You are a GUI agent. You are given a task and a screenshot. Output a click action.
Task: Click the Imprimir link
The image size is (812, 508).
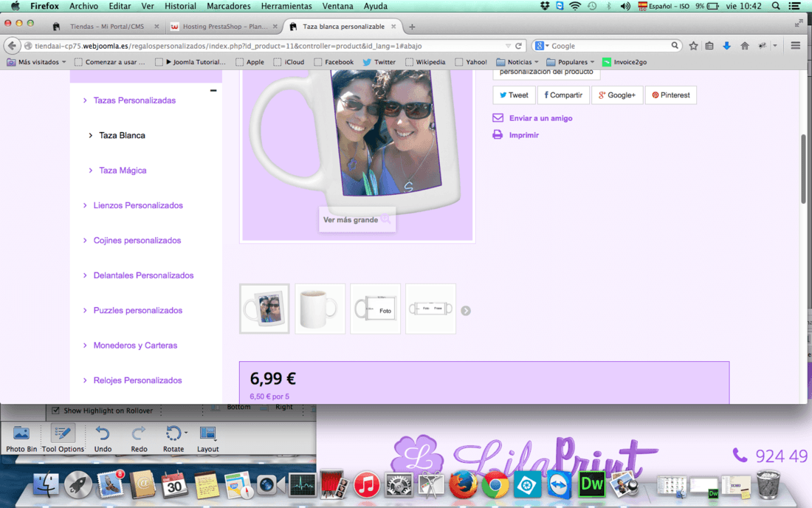point(523,135)
